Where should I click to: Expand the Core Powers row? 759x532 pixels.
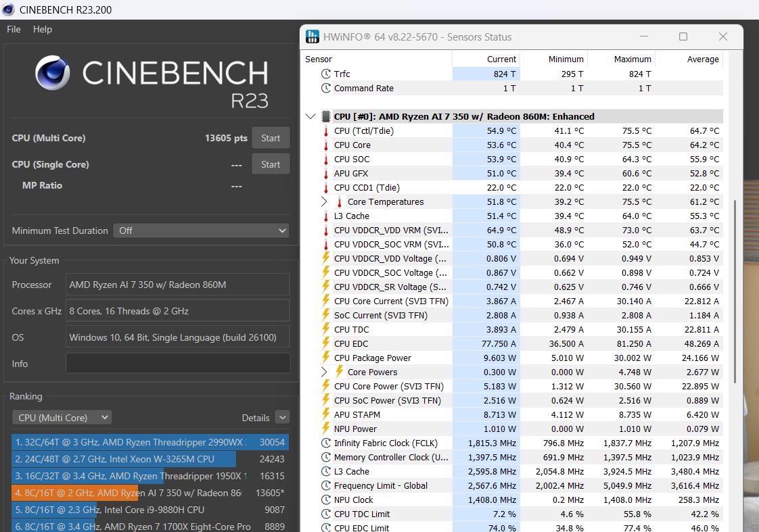[324, 372]
